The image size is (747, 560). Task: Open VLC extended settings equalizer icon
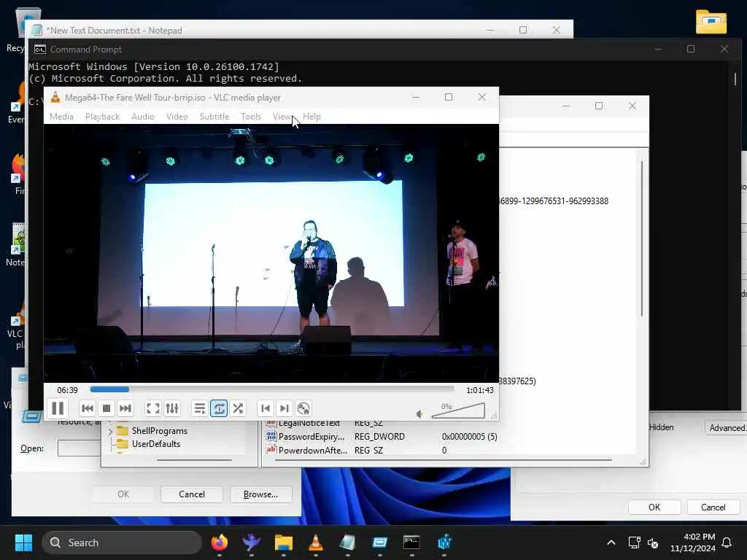pos(172,408)
